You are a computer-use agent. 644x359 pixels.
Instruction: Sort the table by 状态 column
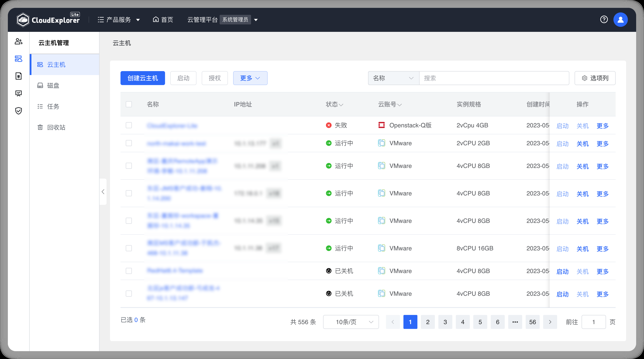pos(334,104)
